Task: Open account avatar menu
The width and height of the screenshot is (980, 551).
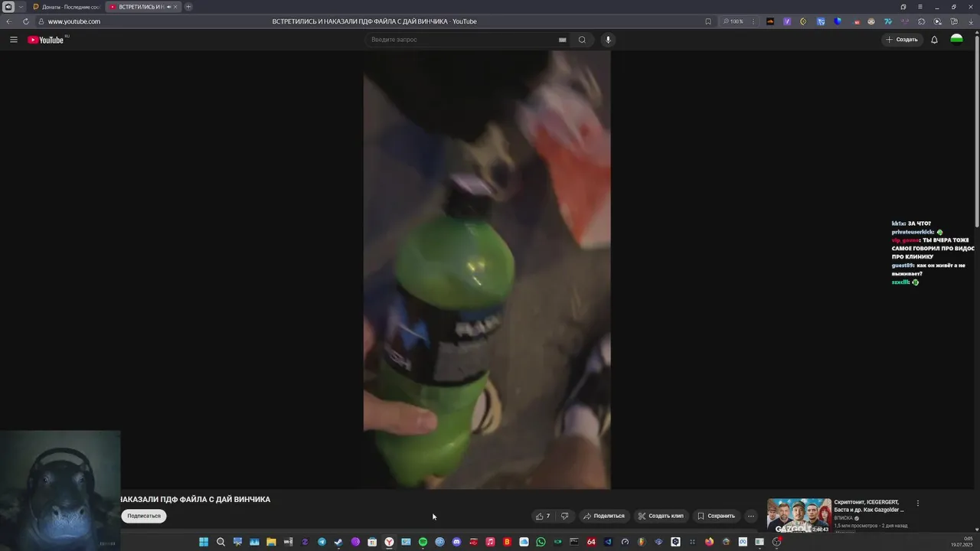Action: tap(956, 40)
